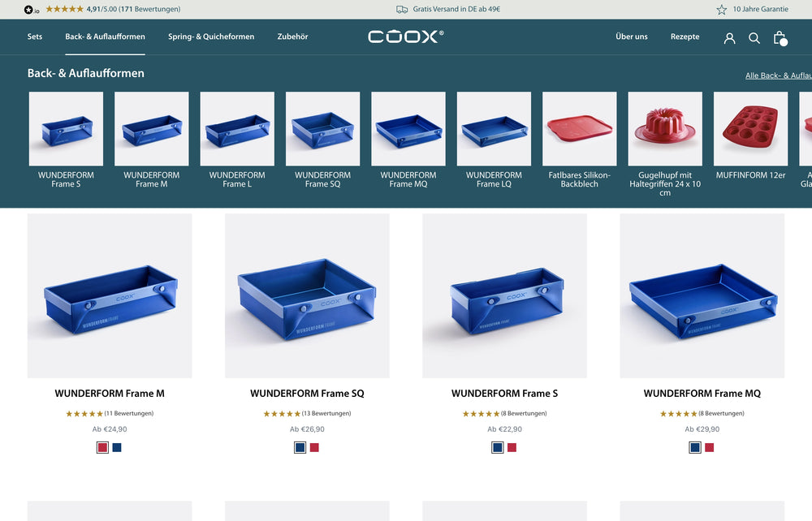Screen dimensions: 812x521
Task: Pick red swatch under WUNDERFORM Frame MQ
Action: pos(710,447)
